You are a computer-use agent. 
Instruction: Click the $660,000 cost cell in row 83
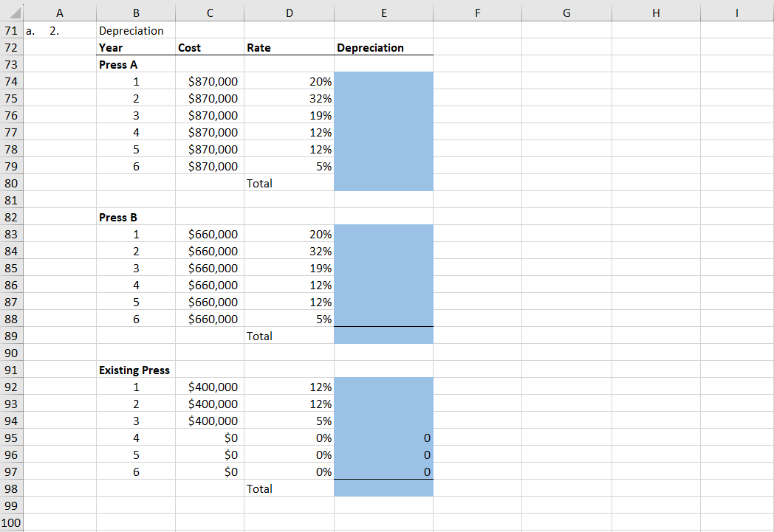pyautogui.click(x=210, y=234)
